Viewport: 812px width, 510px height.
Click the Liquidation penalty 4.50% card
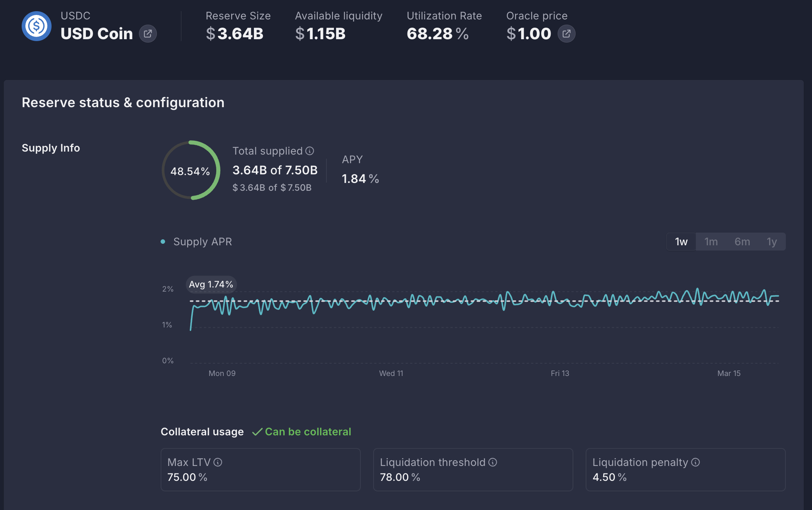(x=685, y=470)
